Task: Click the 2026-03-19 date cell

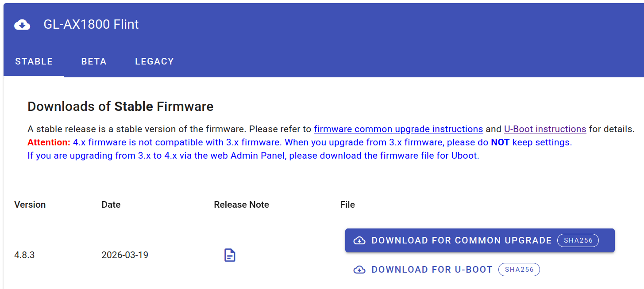Action: click(125, 255)
